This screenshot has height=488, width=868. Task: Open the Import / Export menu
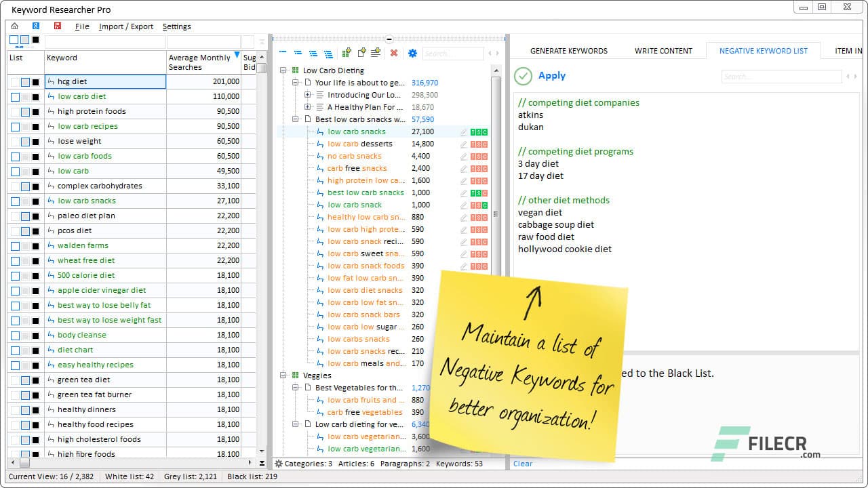pyautogui.click(x=126, y=26)
